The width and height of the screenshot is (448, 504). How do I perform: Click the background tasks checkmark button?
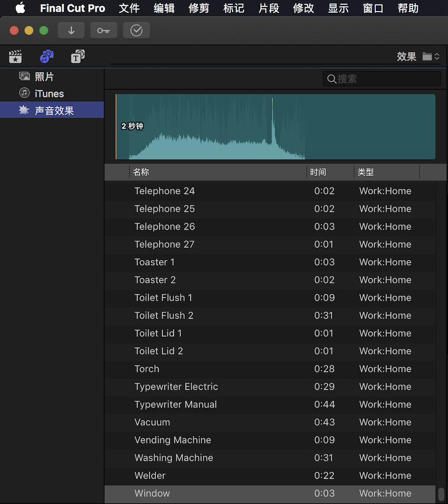tap(137, 31)
